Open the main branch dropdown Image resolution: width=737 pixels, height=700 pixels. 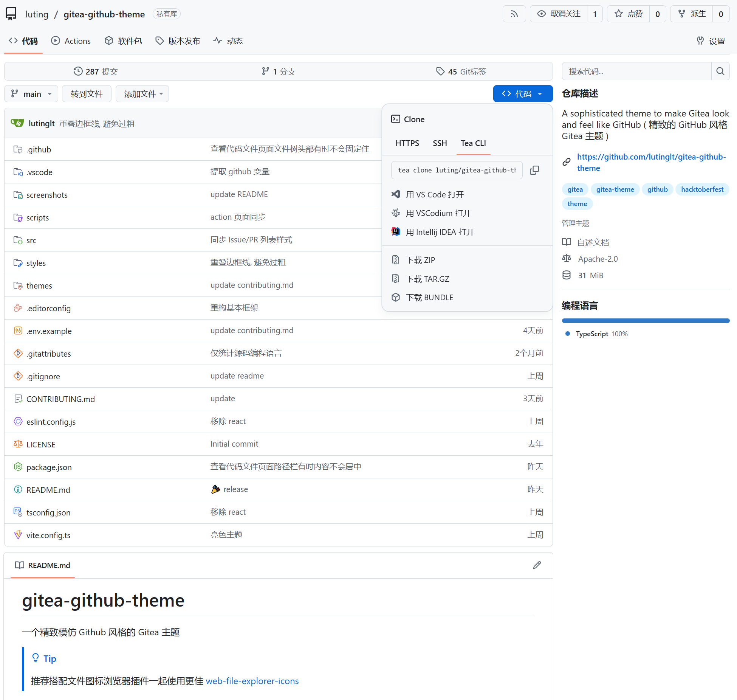31,94
